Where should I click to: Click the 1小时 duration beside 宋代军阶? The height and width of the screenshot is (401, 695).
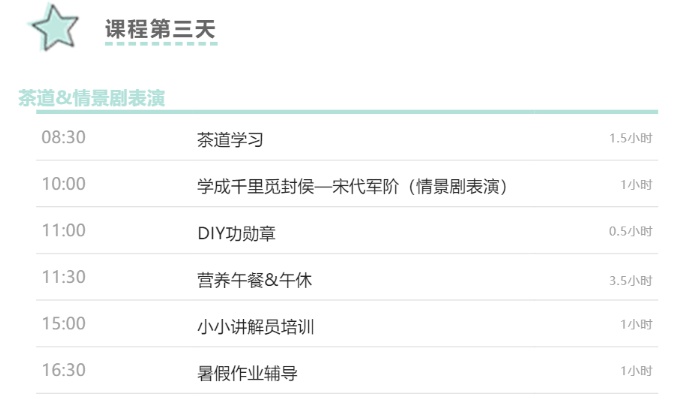636,186
